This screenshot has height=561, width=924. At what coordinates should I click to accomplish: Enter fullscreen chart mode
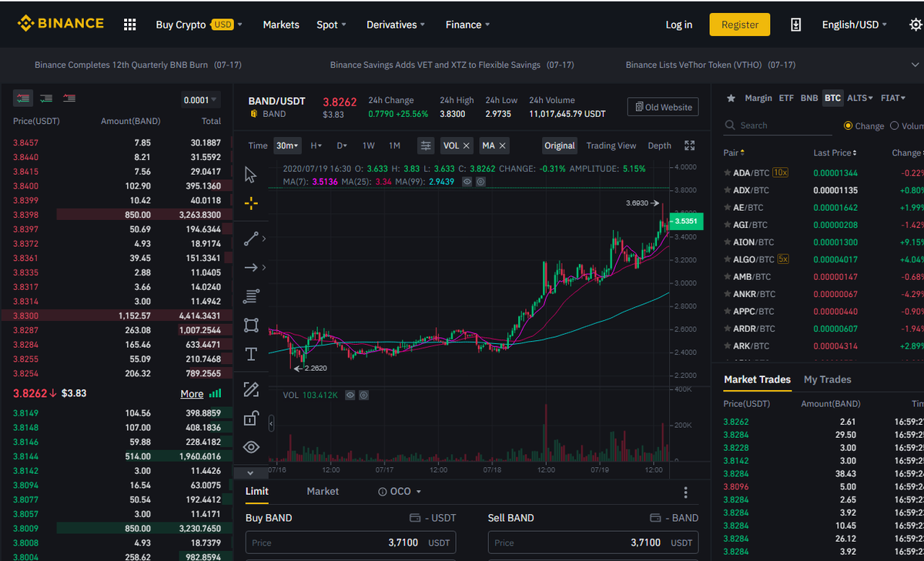689,145
